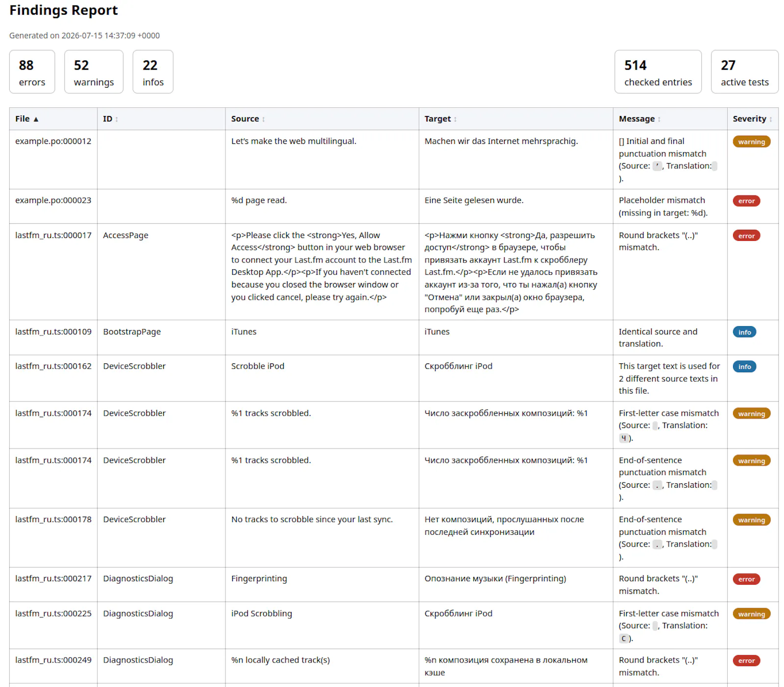Click target text 'Eine Seite gelesen wurde.'
The image size is (784, 687).
pyautogui.click(x=474, y=200)
